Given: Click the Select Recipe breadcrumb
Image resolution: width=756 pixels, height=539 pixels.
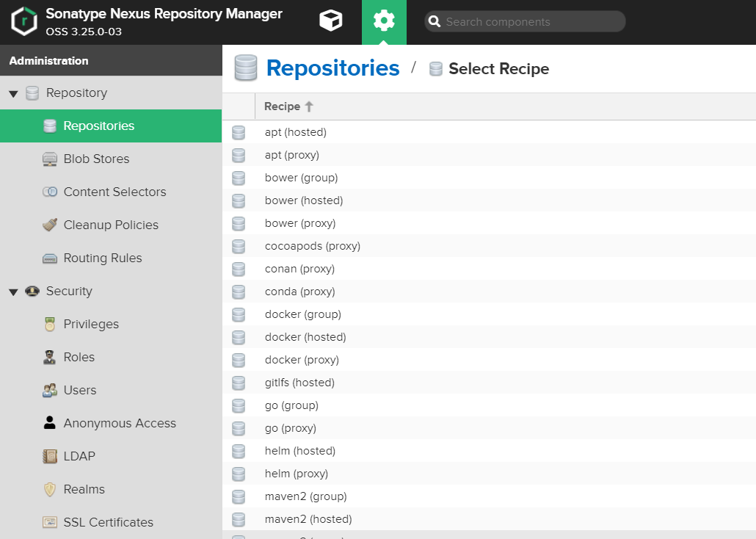Looking at the screenshot, I should point(498,69).
